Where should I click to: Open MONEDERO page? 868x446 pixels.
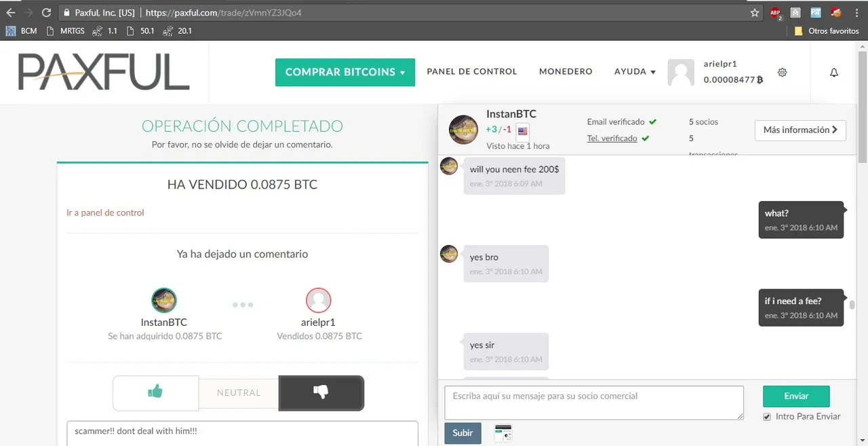[566, 71]
